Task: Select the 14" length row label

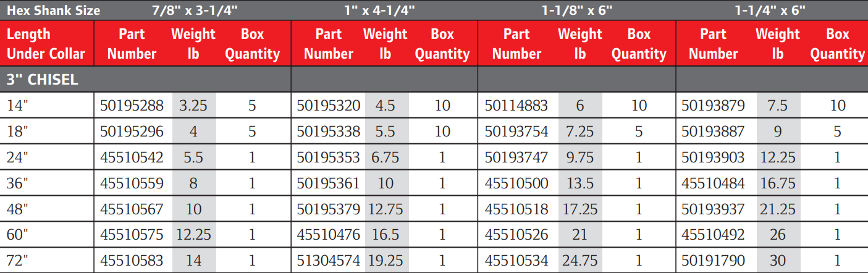Action: tap(18, 106)
